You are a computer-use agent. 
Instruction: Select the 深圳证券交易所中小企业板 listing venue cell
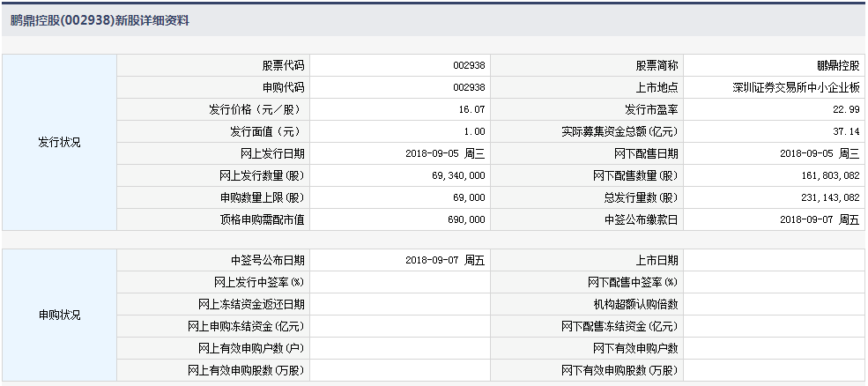click(796, 87)
